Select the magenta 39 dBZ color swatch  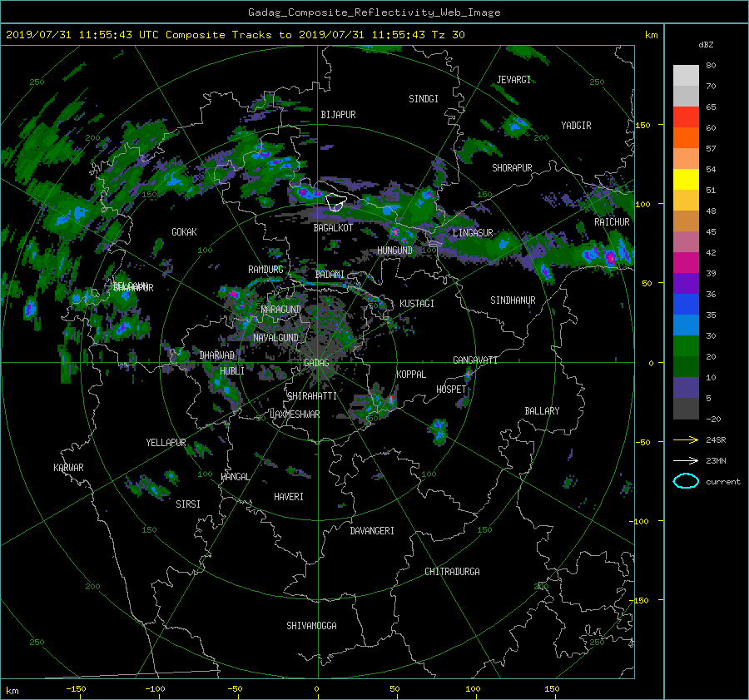[x=686, y=262]
